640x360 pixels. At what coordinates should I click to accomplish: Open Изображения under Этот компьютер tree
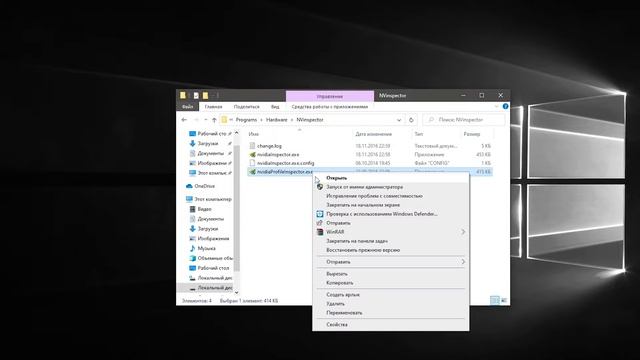(x=212, y=238)
